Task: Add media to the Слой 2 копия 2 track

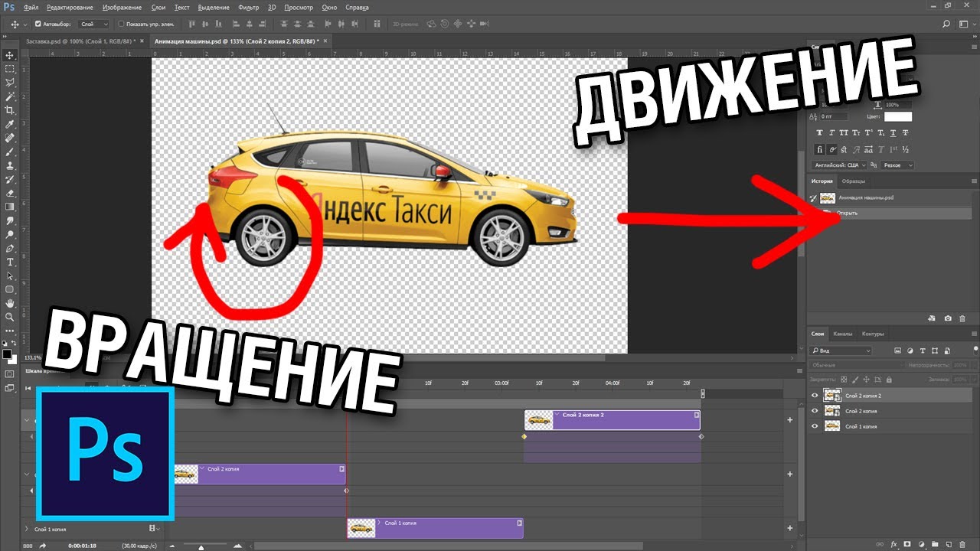Action: tap(790, 420)
